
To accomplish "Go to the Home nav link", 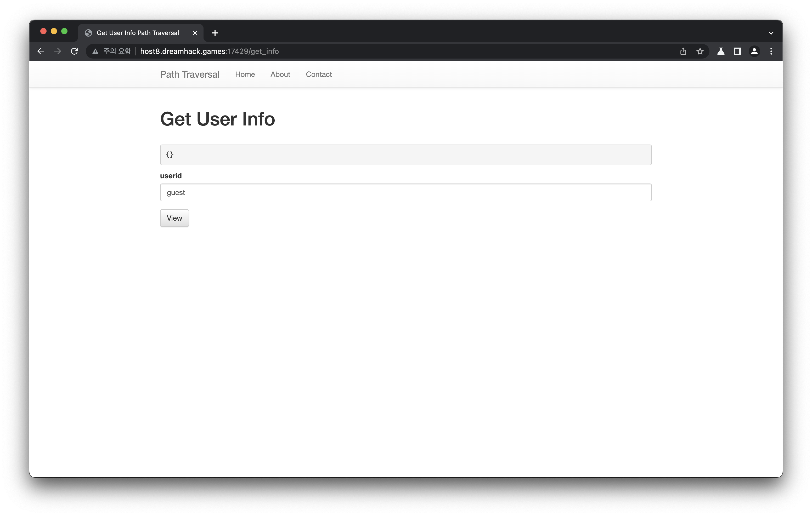I will 245,74.
